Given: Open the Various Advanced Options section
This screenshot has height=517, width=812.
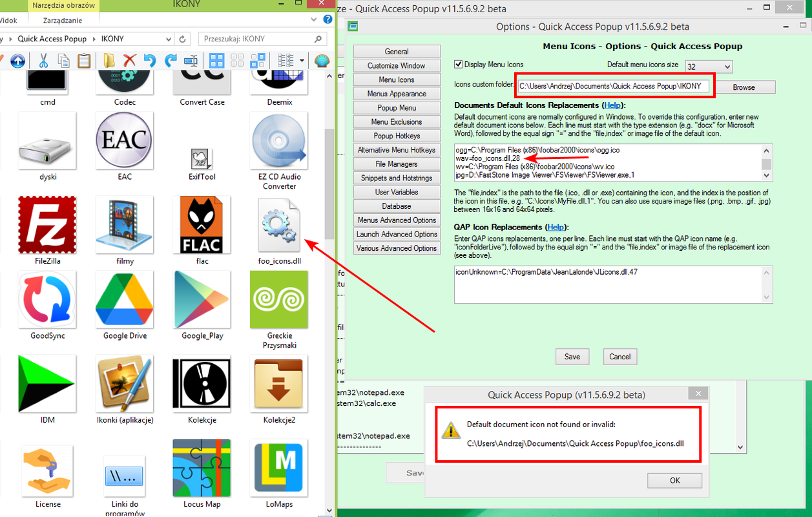Looking at the screenshot, I should pos(397,248).
